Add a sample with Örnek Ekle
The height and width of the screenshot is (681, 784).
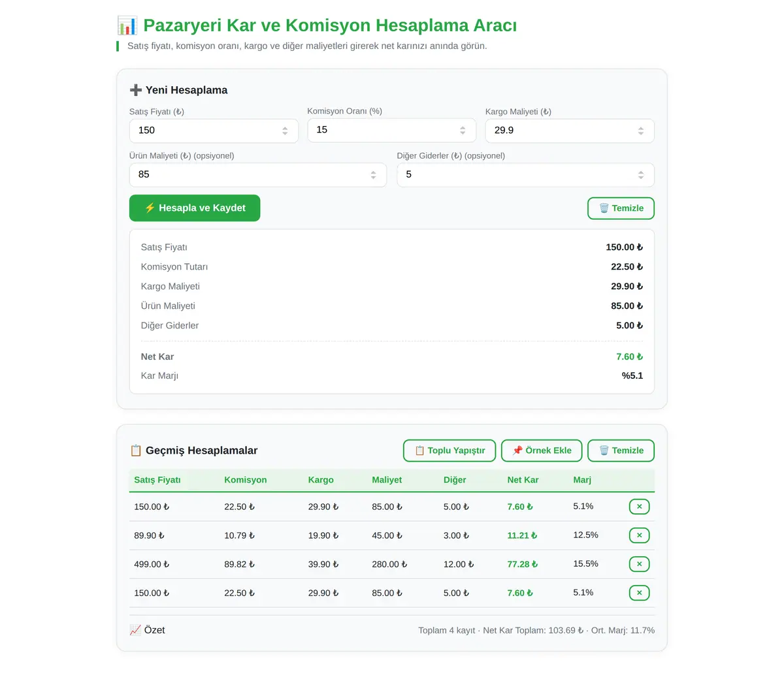tap(542, 451)
